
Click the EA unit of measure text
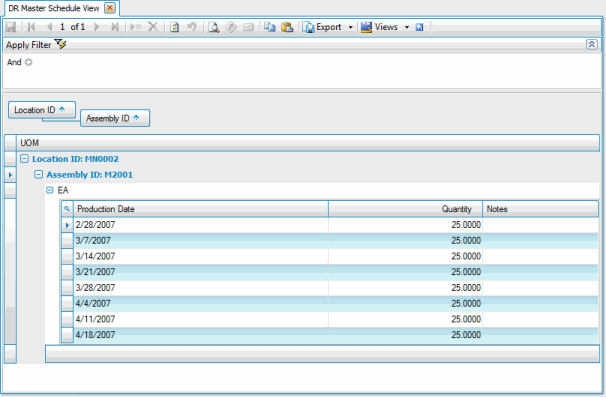click(63, 190)
